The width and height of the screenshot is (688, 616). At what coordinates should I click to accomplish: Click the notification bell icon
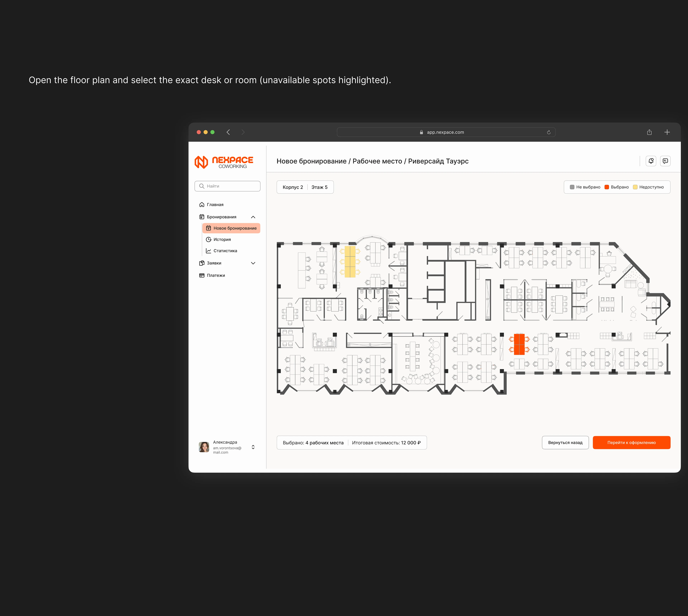point(651,161)
